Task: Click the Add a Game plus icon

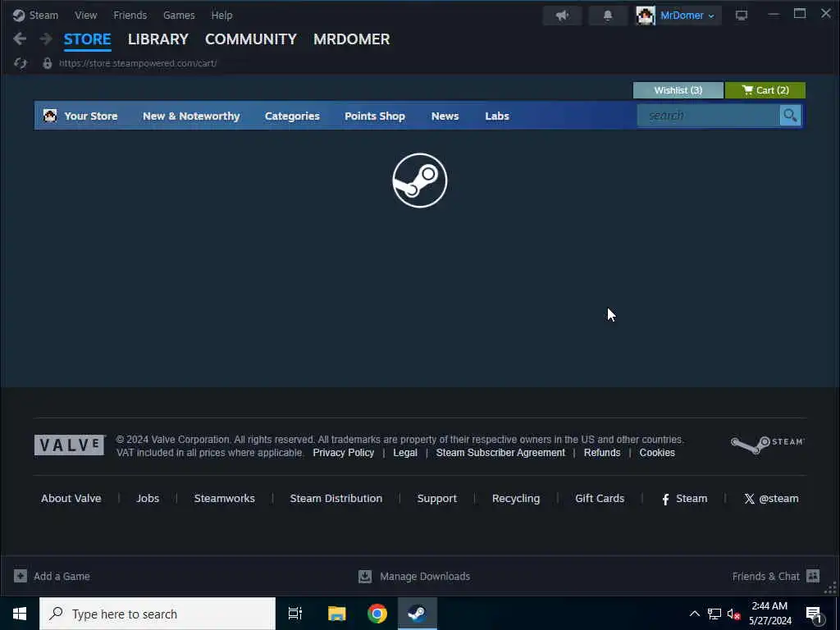Action: (21, 576)
